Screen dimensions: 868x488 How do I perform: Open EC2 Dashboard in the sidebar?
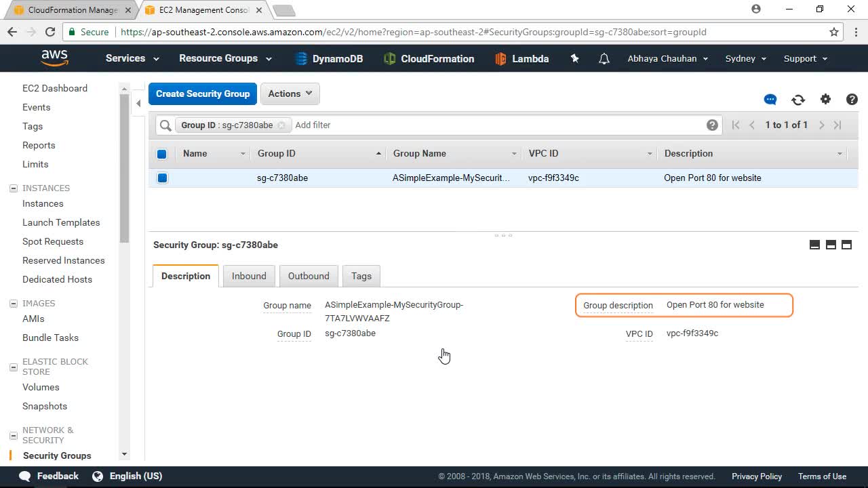tap(55, 88)
